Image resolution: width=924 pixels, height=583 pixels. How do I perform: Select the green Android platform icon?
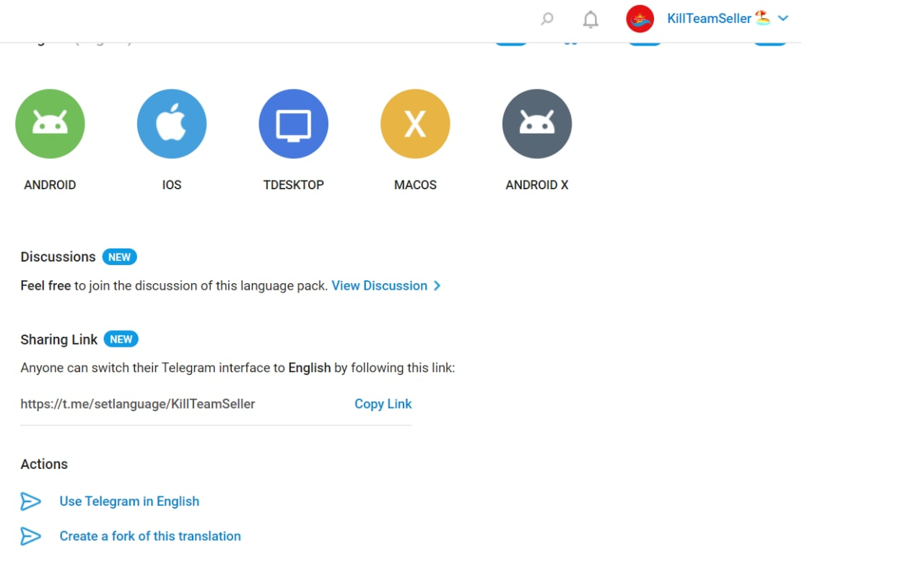pyautogui.click(x=50, y=124)
